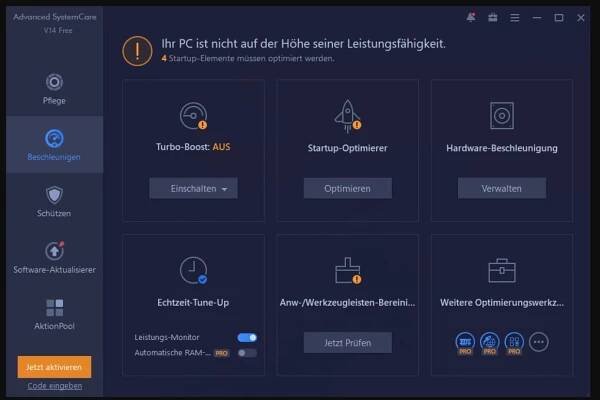Click the Startup-Optimierer title
This screenshot has height=400, width=600.
[x=347, y=148]
